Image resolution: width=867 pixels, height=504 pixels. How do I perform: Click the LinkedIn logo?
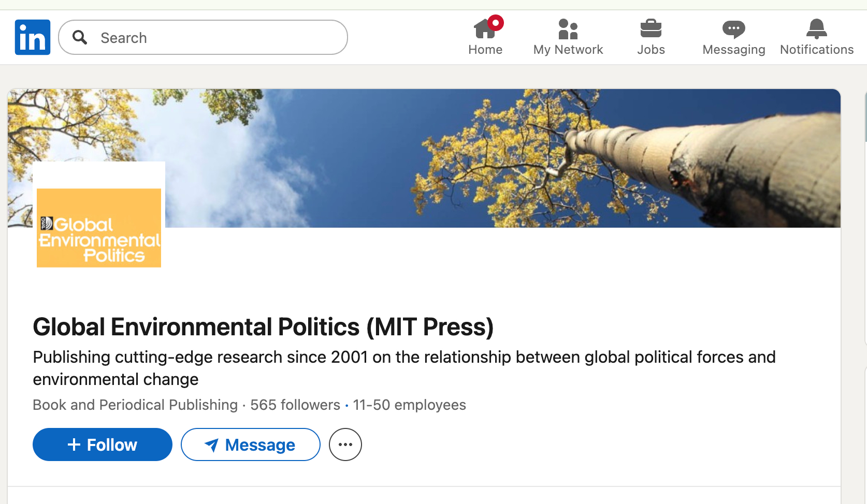pos(33,37)
